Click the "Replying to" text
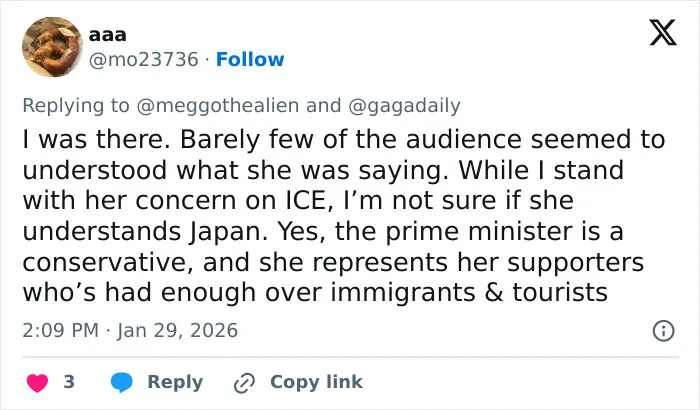The height and width of the screenshot is (410, 700). (76, 106)
